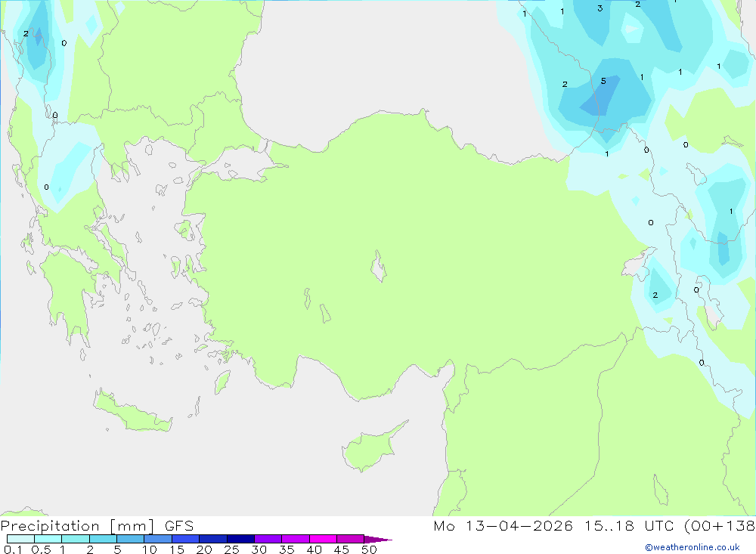This screenshot has height=554, width=756.
Task: Click the 45–50 mm dark magenta legend swatch
Action: point(350,539)
